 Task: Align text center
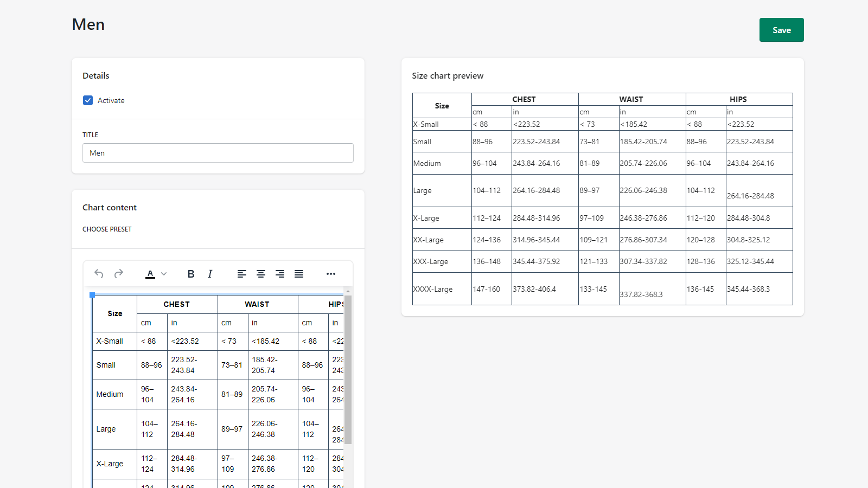pos(261,274)
